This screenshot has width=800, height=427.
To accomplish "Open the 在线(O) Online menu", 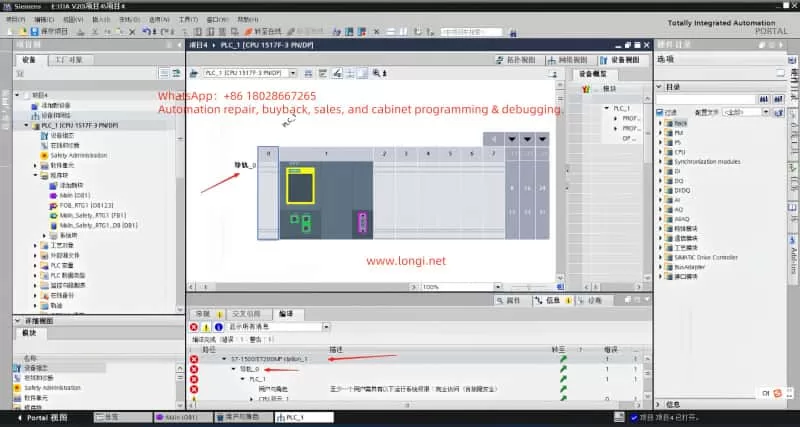I will (x=130, y=19).
